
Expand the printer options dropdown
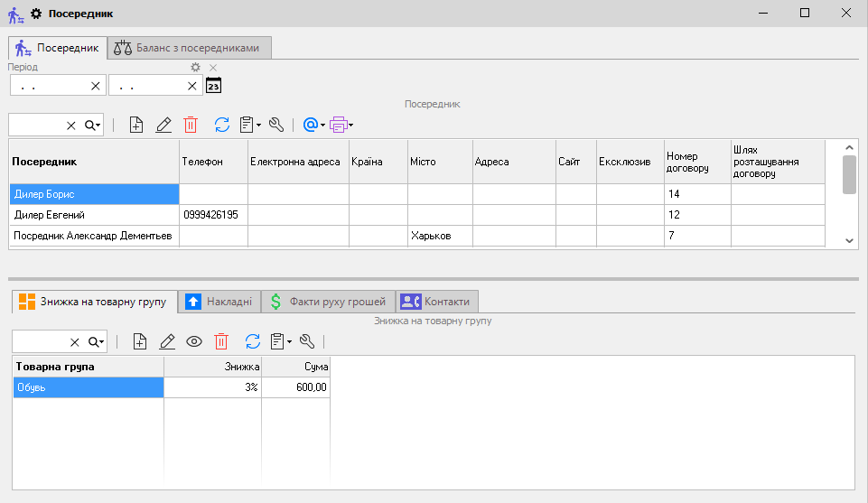coord(341,126)
